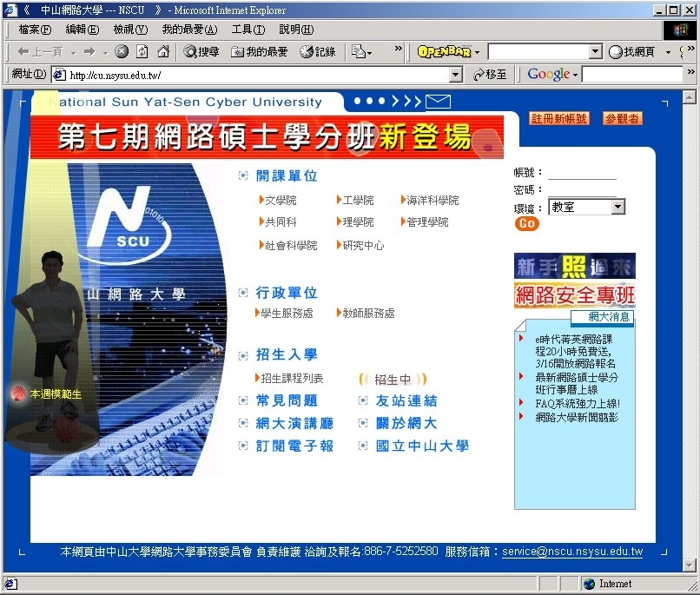The height and width of the screenshot is (595, 700).
Task: Click the 第七期網路碩士學分班 red banner
Action: click(x=267, y=136)
